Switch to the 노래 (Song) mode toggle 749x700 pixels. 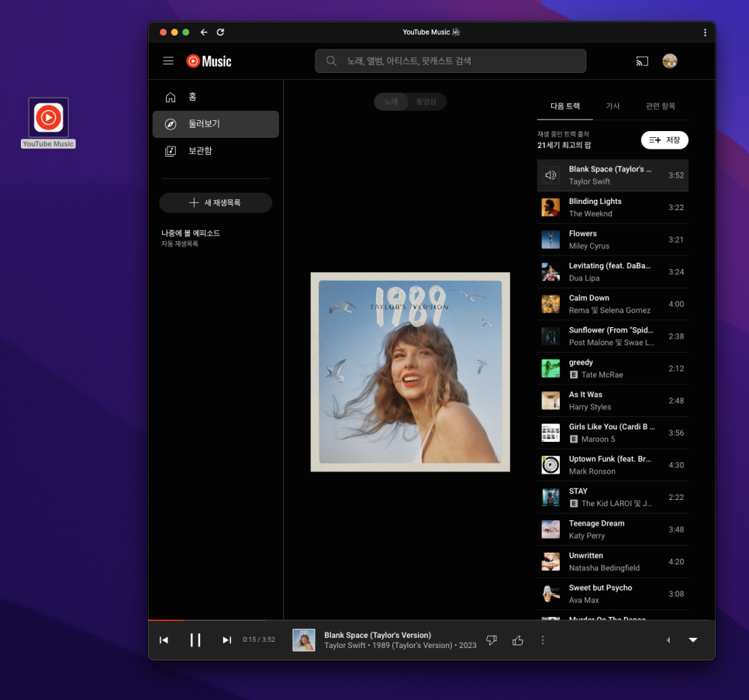(x=391, y=102)
